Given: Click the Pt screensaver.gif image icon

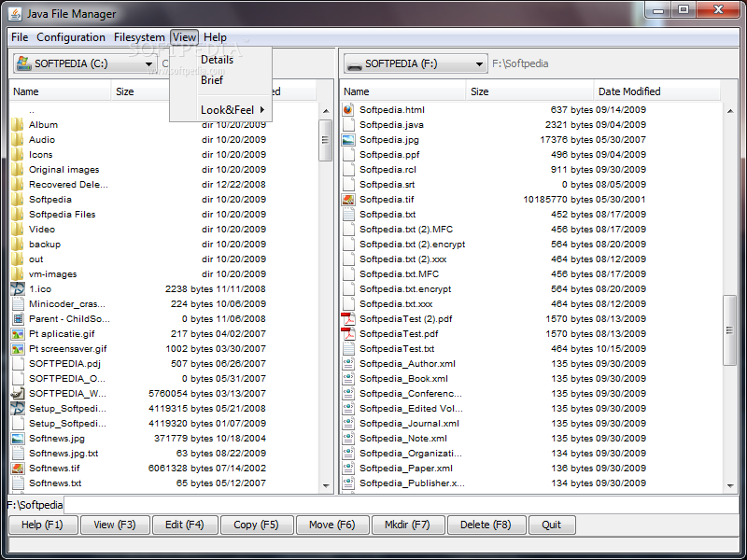Looking at the screenshot, I should click(18, 349).
